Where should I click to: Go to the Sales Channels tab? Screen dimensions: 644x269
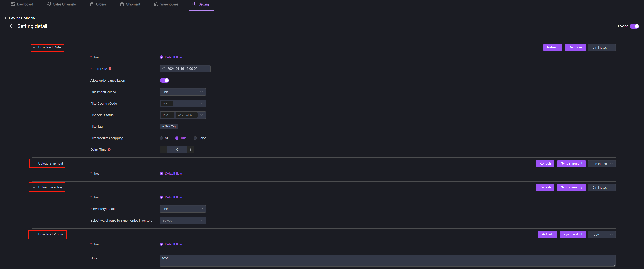[61, 4]
